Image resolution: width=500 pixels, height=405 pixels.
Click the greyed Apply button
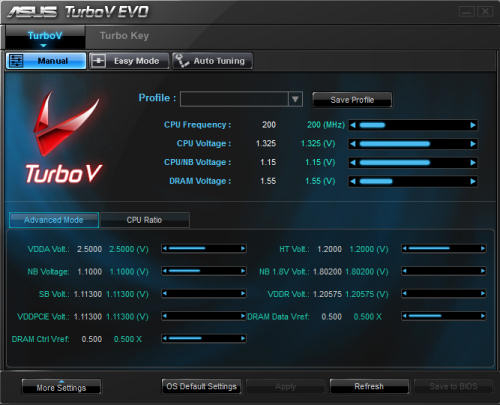(x=285, y=387)
